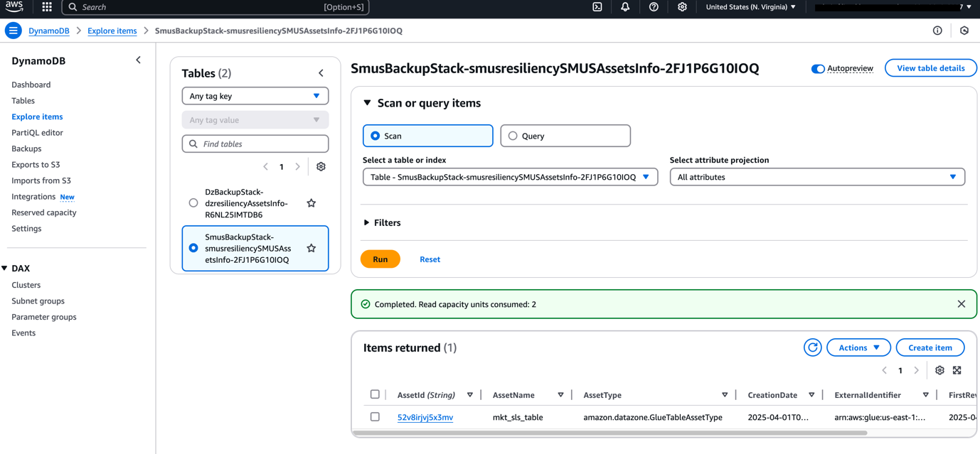
Task: Check the checkbox for item 52v8irjvj5x3mv
Action: coord(376,417)
